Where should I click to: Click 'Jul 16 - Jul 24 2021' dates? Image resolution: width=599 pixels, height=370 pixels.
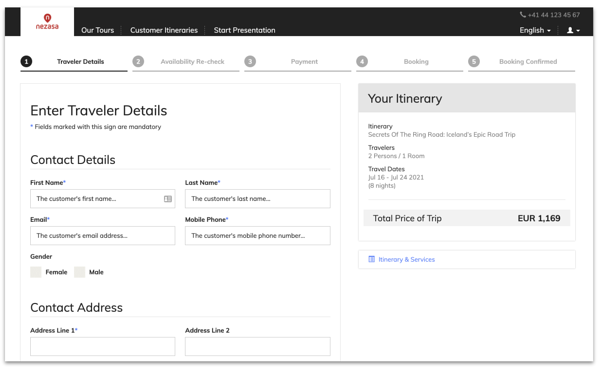click(x=396, y=178)
